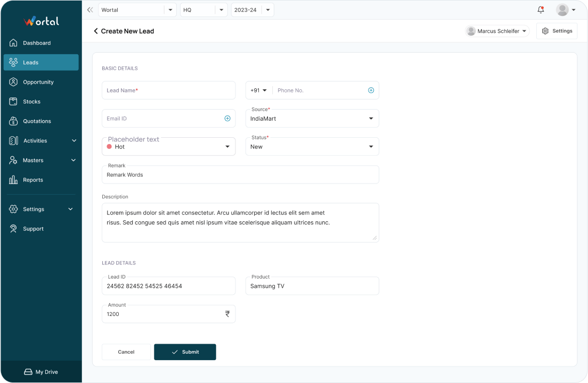Click the Lead Name input field
The width and height of the screenshot is (588, 383).
[x=168, y=90]
